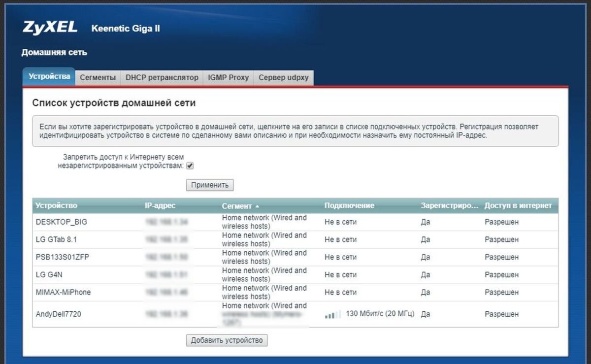The height and width of the screenshot is (364, 591).
Task: Click Home network segment cell for DESKTOP_BIG
Action: 264,222
